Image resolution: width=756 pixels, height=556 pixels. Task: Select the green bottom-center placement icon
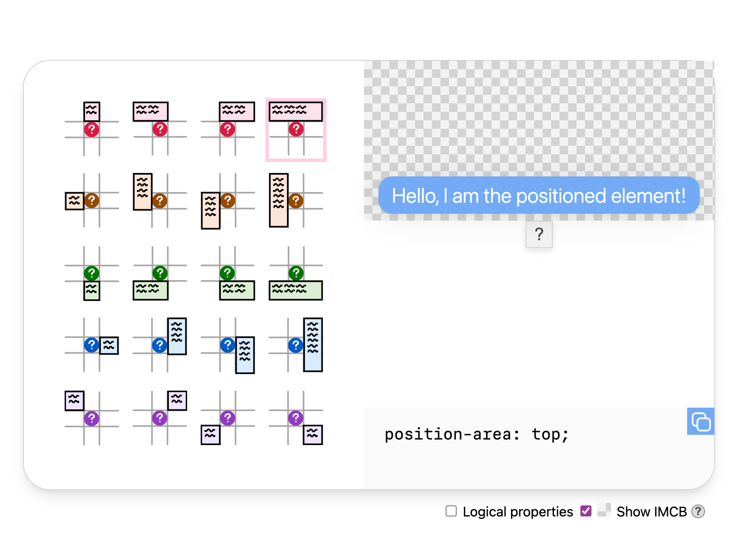coord(91,273)
